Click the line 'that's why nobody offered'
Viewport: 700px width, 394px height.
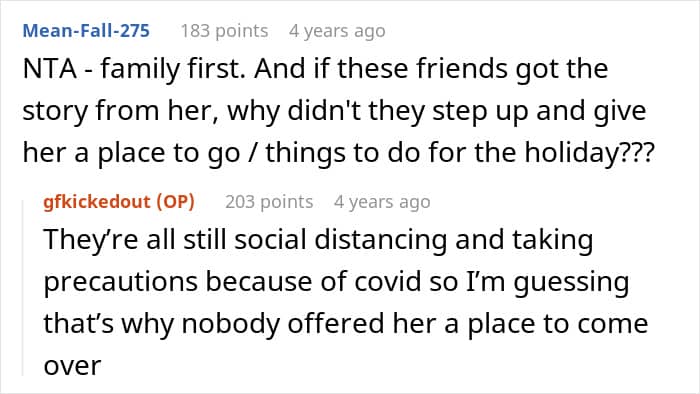tap(346, 323)
